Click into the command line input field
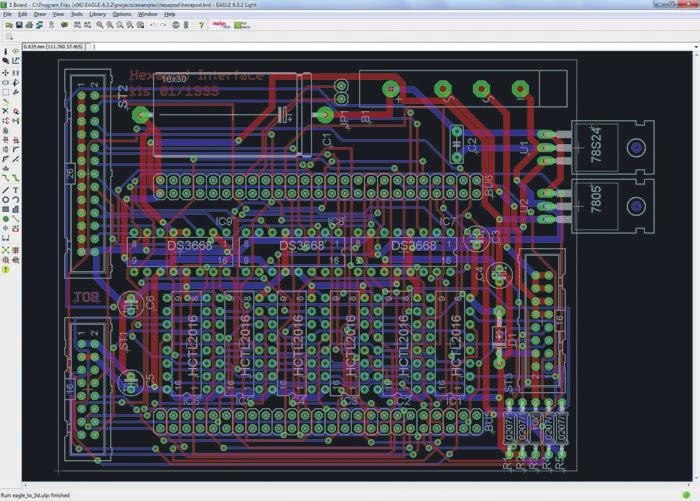This screenshot has width=700, height=501. tap(393, 46)
